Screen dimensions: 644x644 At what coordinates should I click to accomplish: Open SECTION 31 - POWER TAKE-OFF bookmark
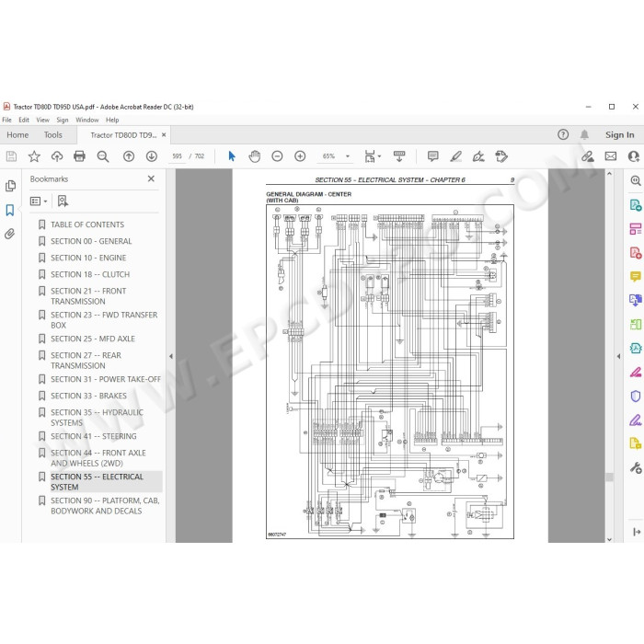[x=106, y=379]
